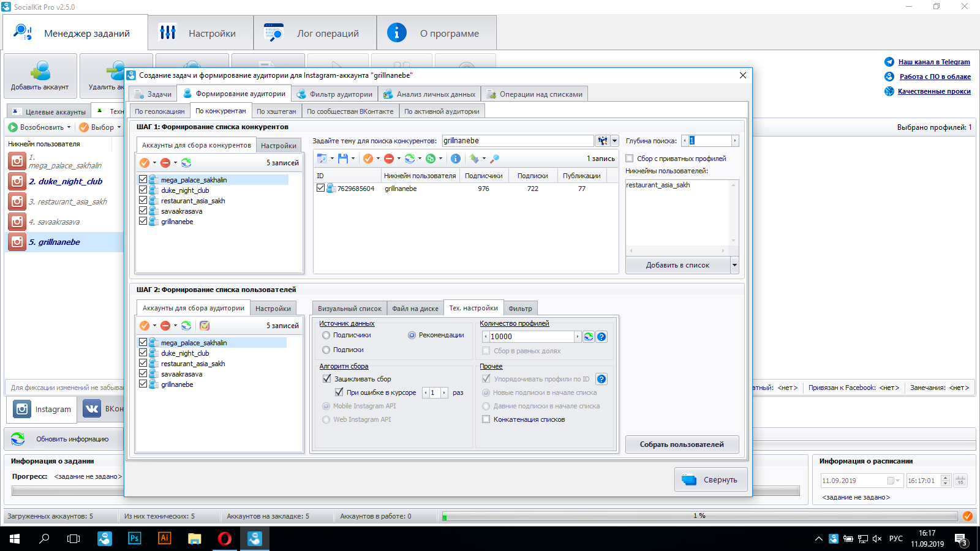
Task: Open 'Визуальный список' tab in step 2
Action: [x=350, y=309]
